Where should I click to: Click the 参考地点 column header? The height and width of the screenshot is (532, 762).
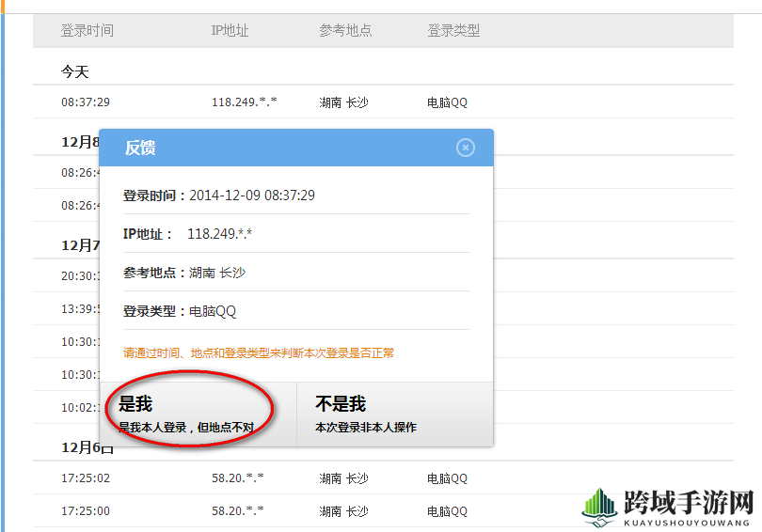coord(345,31)
